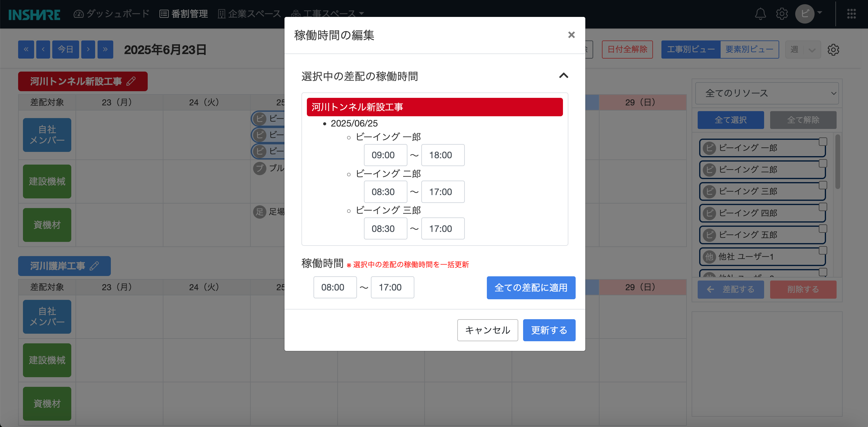Apply time via 全ての差配に適用 button
The height and width of the screenshot is (427, 868).
pos(531,287)
